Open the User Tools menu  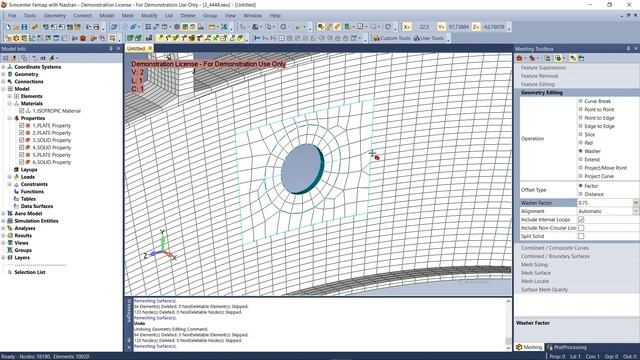tap(428, 38)
